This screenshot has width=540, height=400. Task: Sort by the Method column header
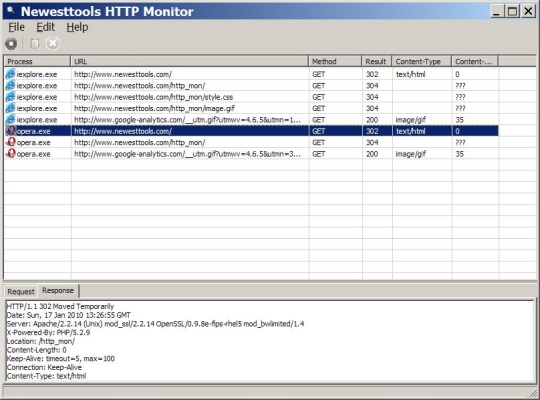pyautogui.click(x=335, y=61)
